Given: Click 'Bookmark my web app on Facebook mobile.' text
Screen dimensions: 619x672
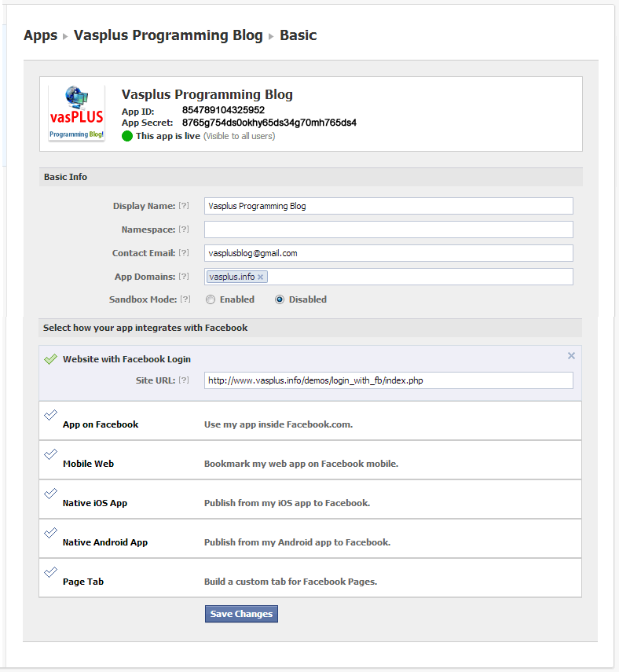Looking at the screenshot, I should (301, 464).
